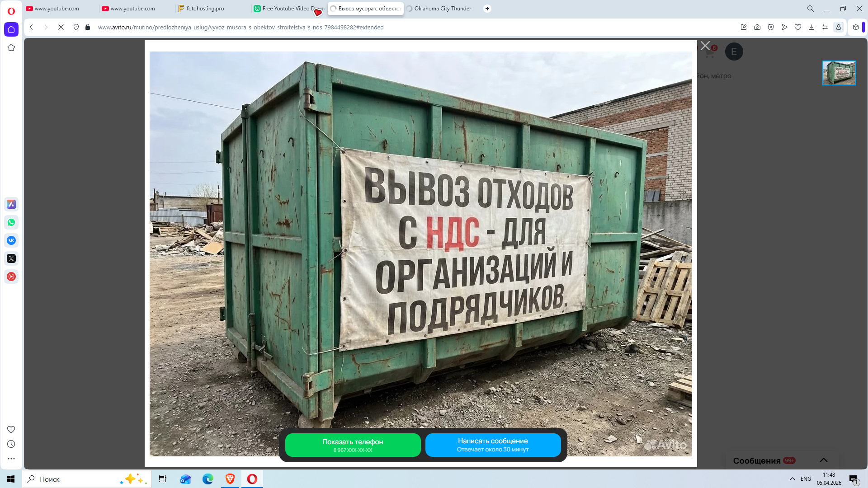This screenshot has height=488, width=868.
Task: Open WhatsApp in Opera sidebar
Action: click(x=11, y=222)
